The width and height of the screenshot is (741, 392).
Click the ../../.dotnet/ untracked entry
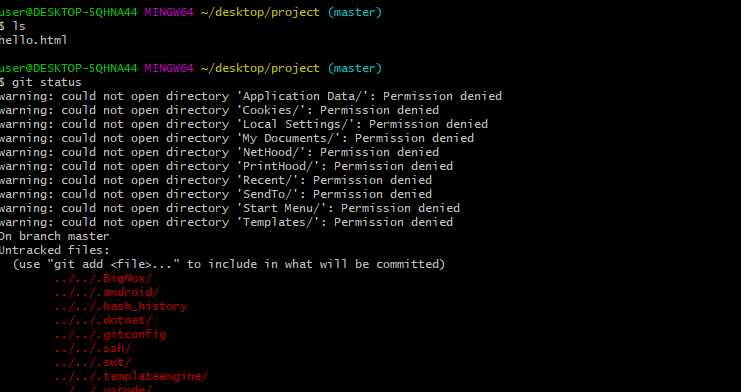(103, 321)
